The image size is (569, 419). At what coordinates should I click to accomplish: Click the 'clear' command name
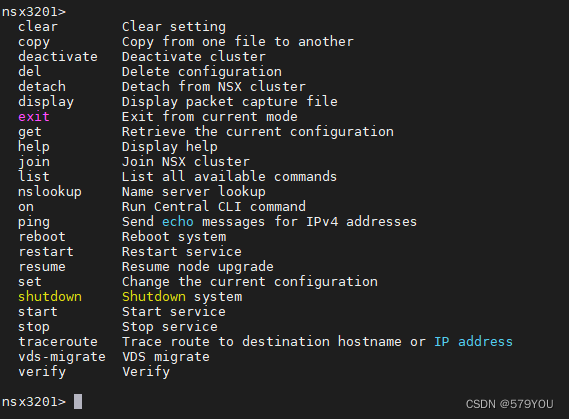38,27
